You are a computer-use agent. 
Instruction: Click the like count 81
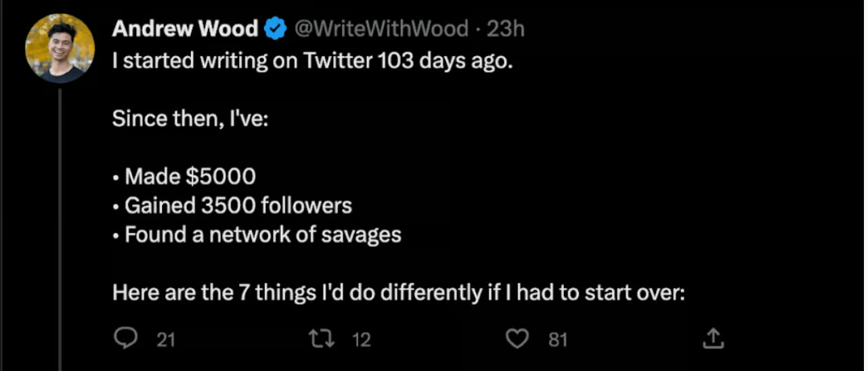[x=557, y=339]
